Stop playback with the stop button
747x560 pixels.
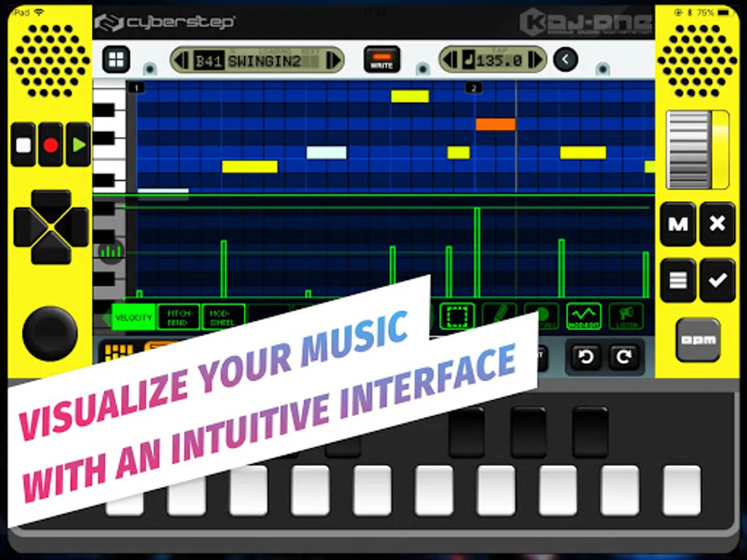[x=24, y=145]
